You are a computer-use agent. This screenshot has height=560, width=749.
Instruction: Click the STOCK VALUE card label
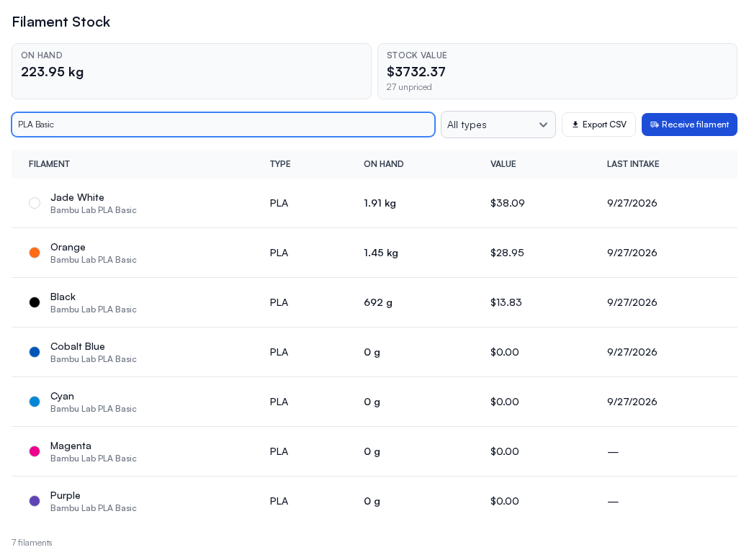pos(416,55)
